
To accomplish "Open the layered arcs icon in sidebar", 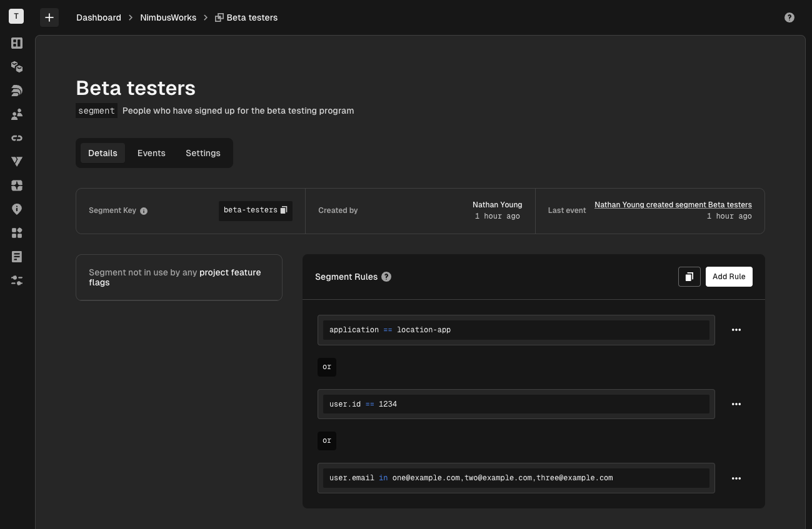I will pos(17,91).
